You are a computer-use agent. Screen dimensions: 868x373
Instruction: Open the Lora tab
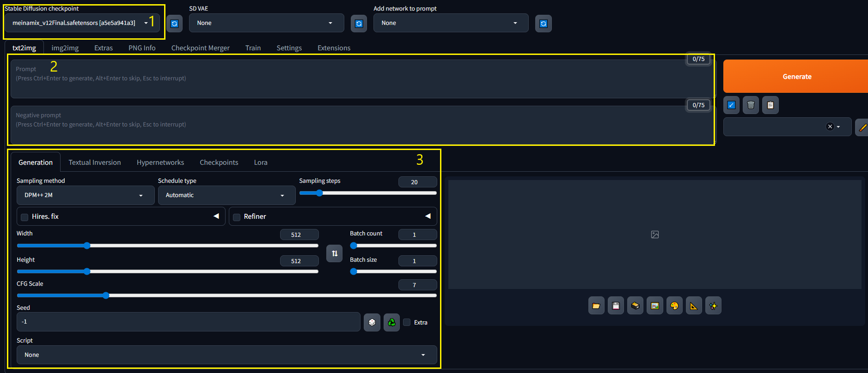(x=261, y=162)
